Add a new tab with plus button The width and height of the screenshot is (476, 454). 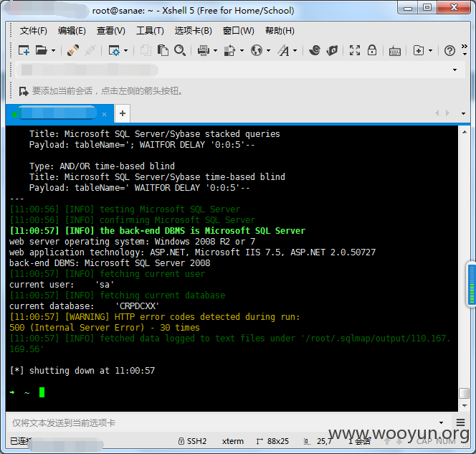[123, 113]
